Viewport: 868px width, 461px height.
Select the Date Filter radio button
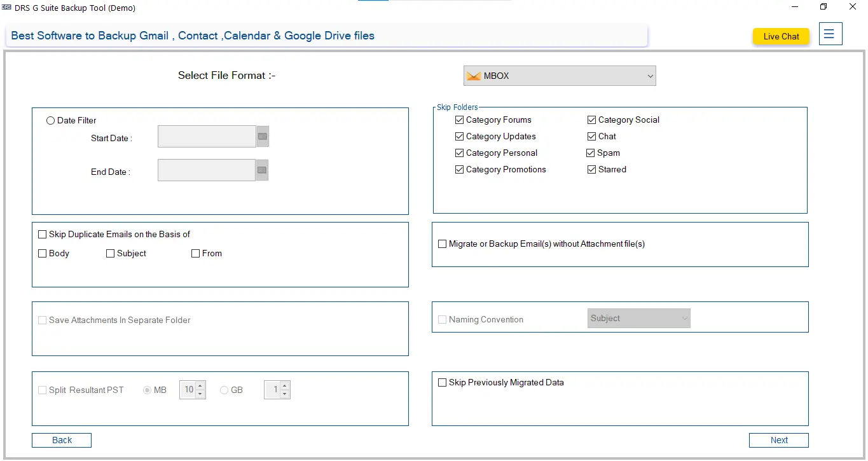tap(51, 120)
